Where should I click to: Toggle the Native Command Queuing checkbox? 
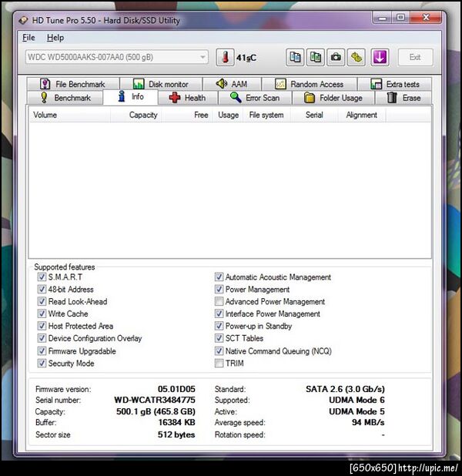click(x=219, y=351)
